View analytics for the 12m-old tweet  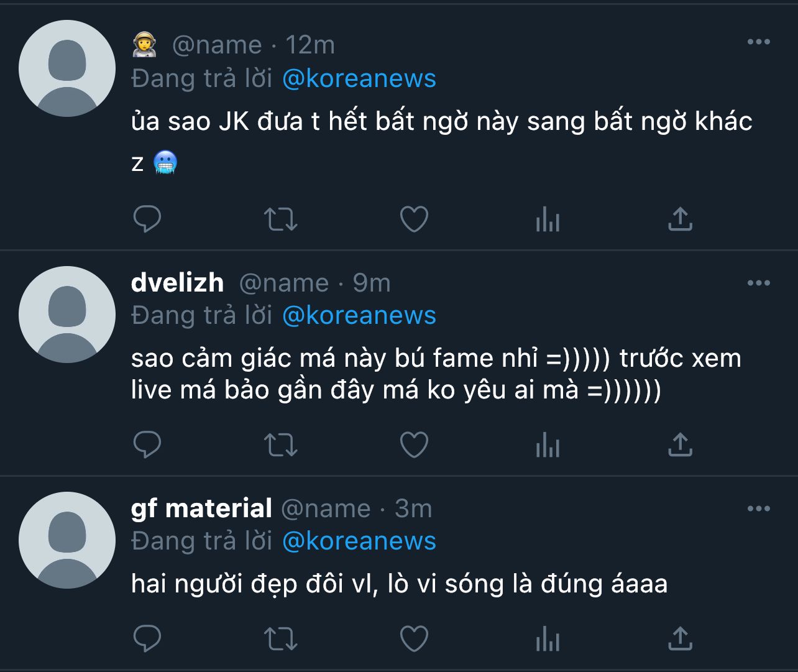548,219
